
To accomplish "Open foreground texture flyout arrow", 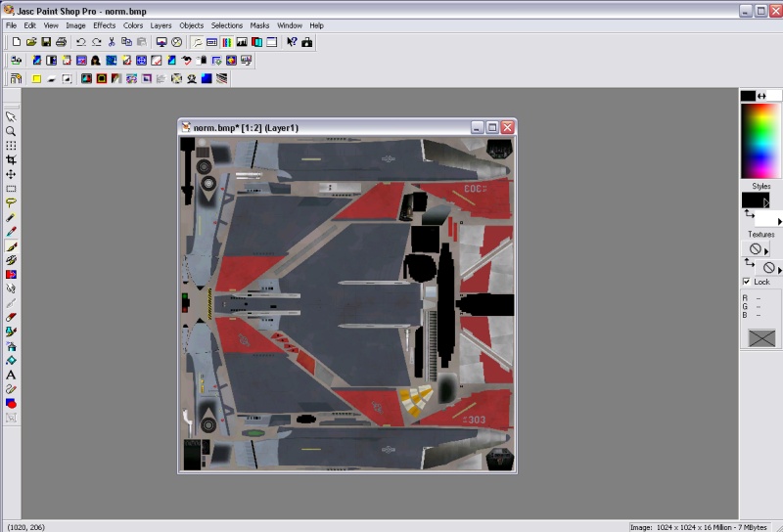I will coord(766,251).
